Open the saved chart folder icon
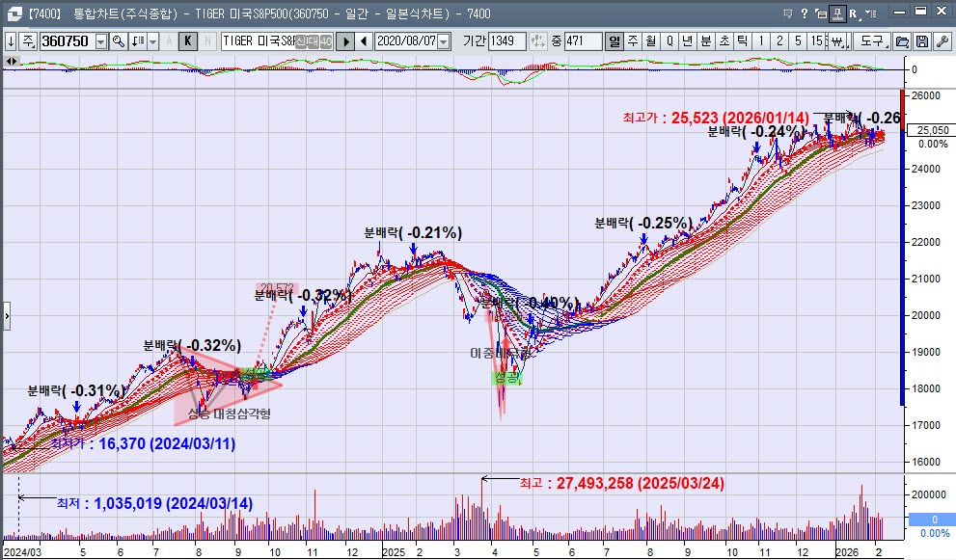 (902, 41)
